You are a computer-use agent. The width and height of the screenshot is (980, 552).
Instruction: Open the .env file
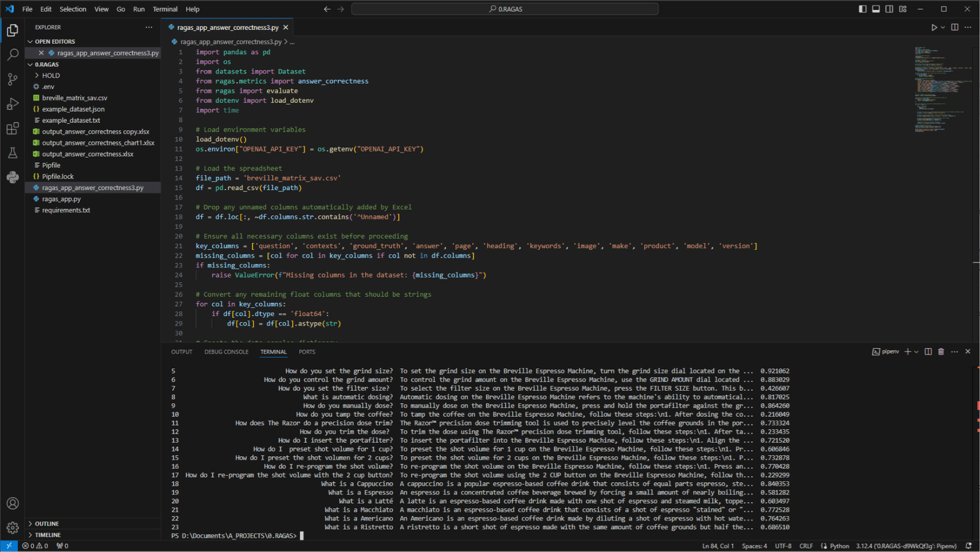(48, 87)
